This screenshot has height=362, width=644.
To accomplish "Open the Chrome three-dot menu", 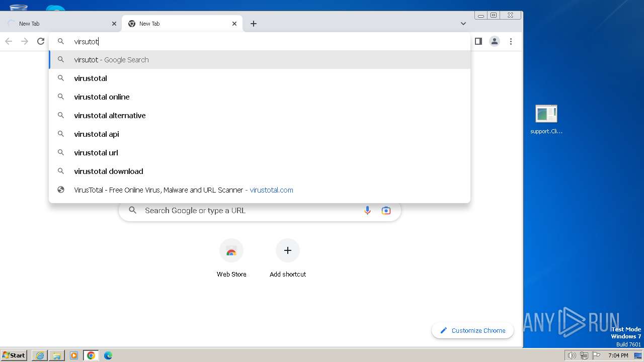I will click(511, 41).
